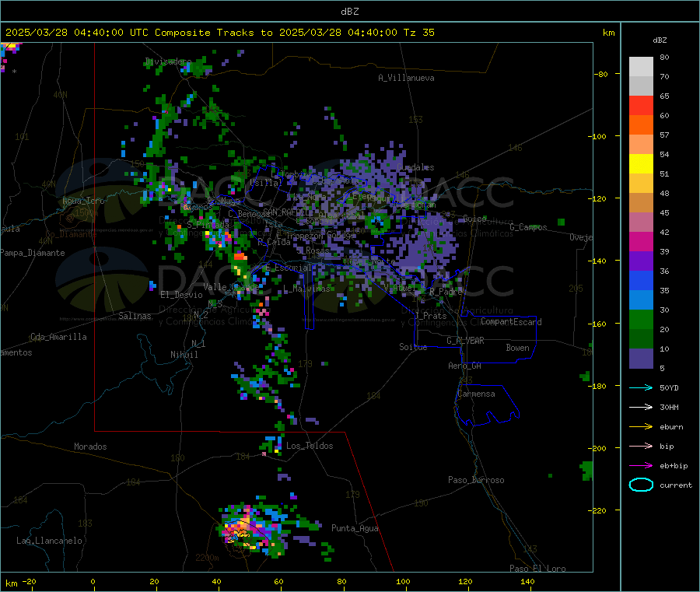The image size is (700, 592).
Task: Click the 'Carmensa' map label
Action: click(x=476, y=394)
